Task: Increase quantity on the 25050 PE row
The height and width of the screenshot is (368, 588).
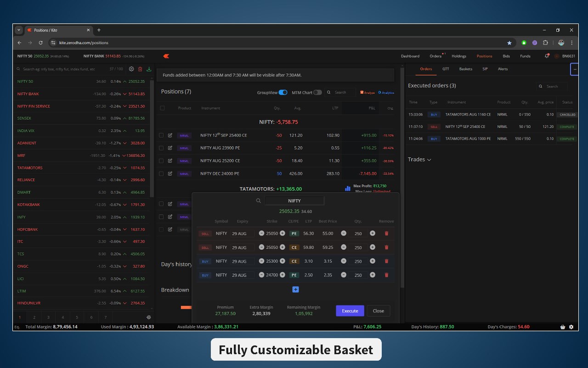Action: click(x=373, y=233)
